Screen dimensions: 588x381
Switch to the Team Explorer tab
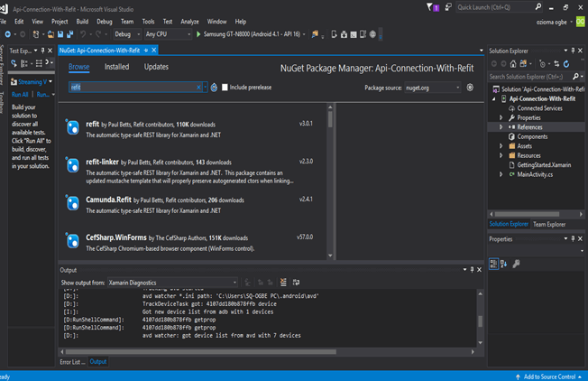(x=549, y=224)
